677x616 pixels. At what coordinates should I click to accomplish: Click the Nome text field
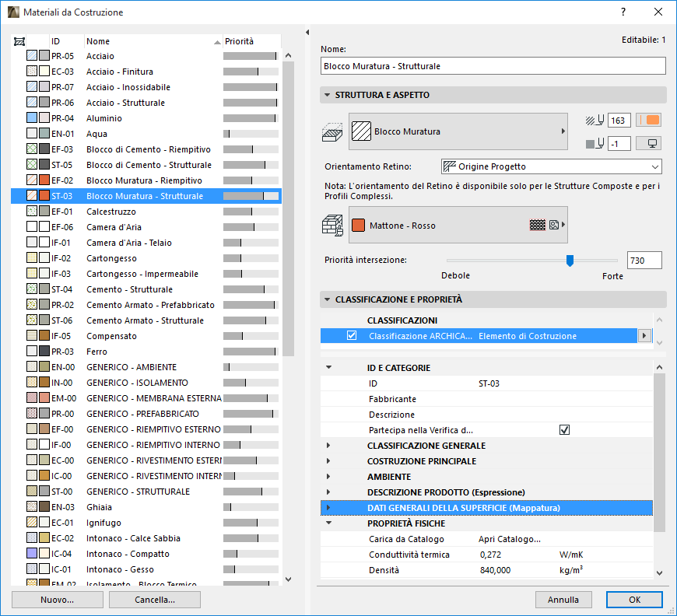[493, 66]
